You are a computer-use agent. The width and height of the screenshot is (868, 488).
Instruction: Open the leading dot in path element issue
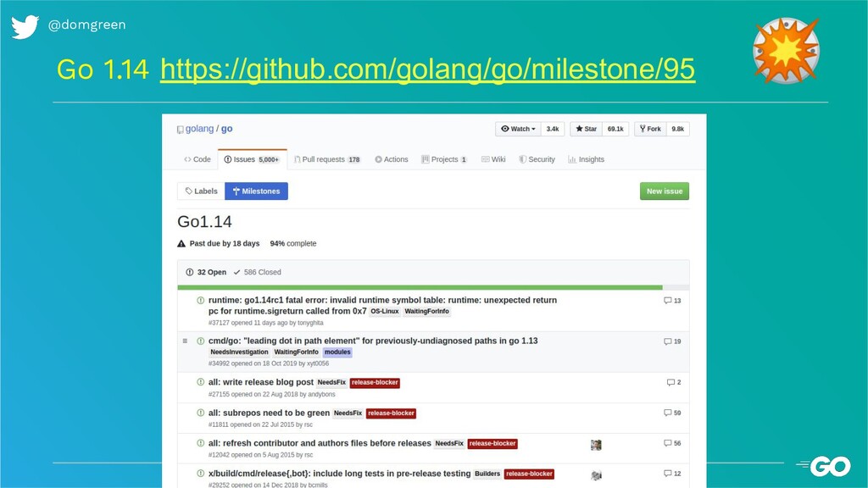click(x=373, y=341)
